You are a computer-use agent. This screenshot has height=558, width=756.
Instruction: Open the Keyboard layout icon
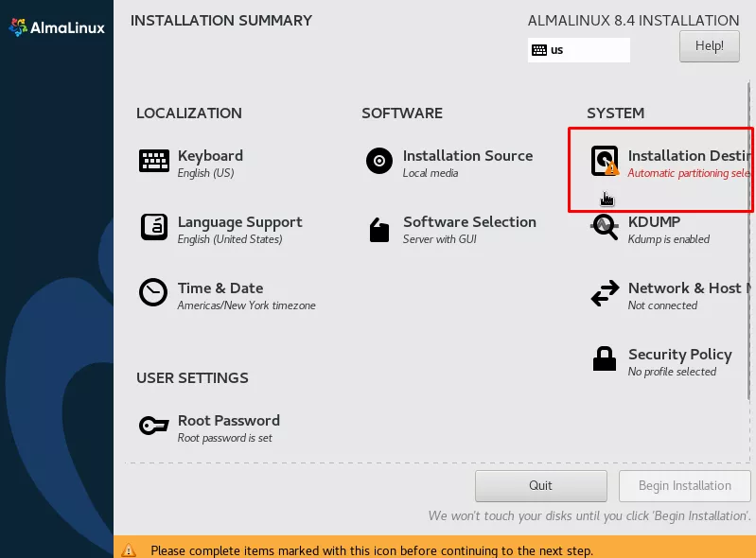point(154,161)
